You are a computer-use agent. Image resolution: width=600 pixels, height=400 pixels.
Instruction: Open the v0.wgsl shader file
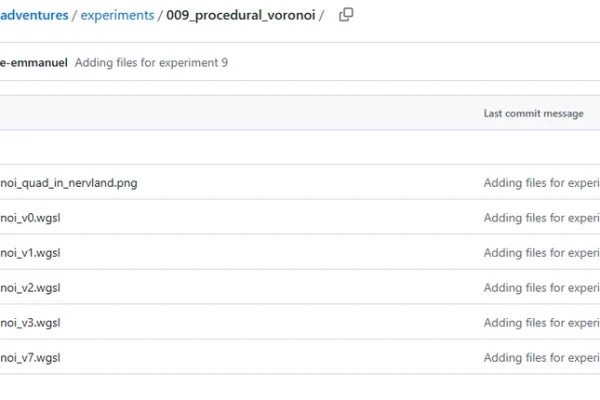32,218
